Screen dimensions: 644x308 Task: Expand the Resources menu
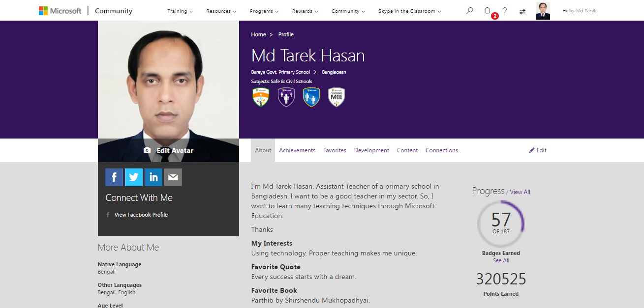221,11
